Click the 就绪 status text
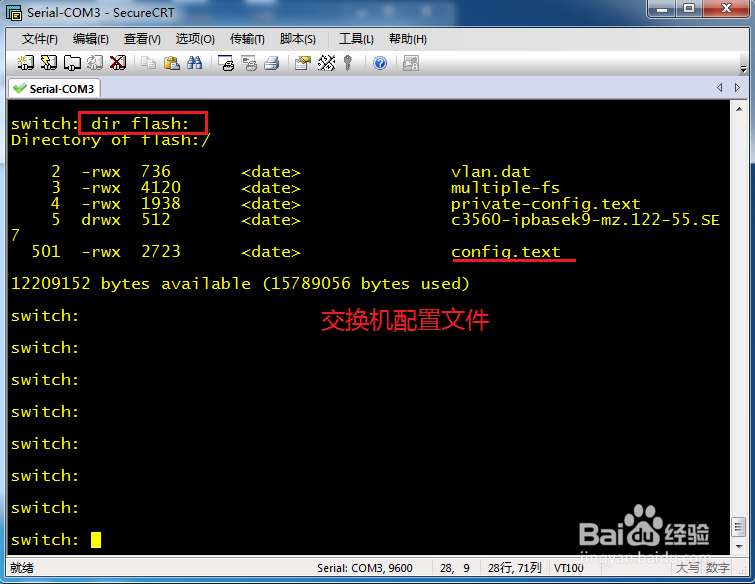 22,568
